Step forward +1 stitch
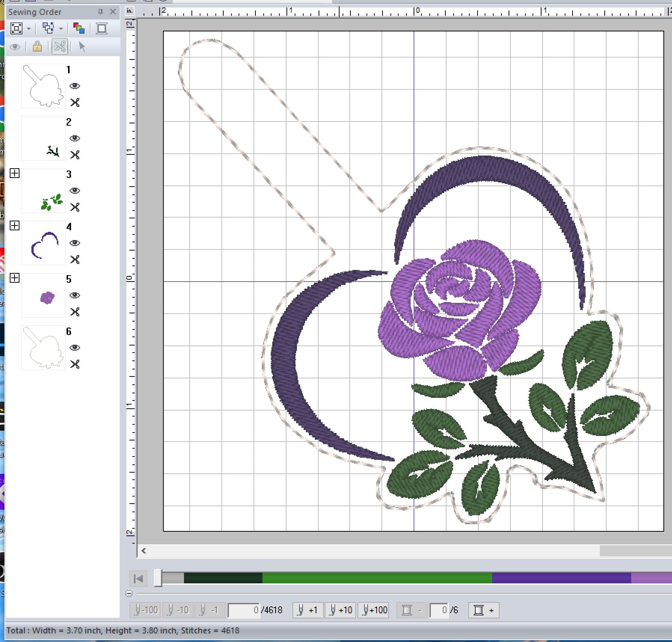The image size is (672, 642). coord(308,610)
